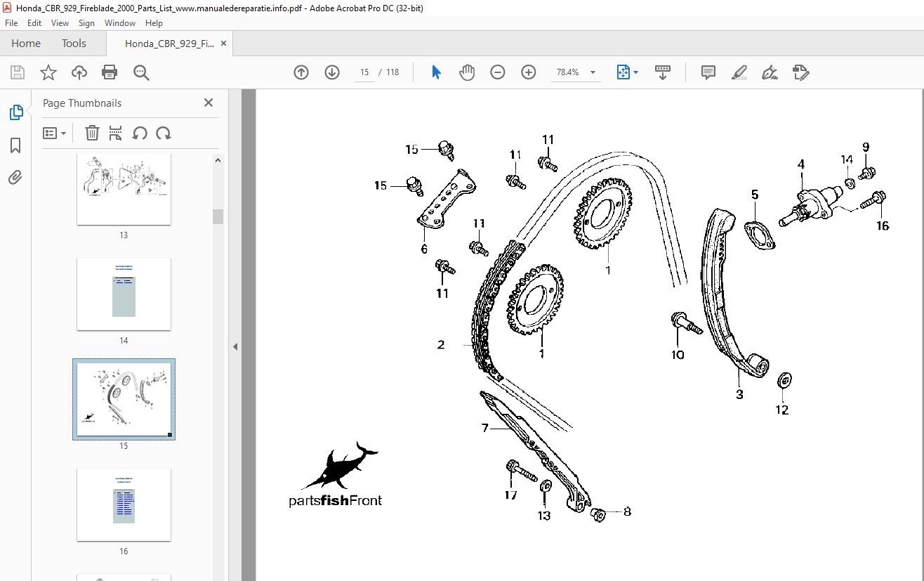
Task: Rotate page clockwise
Action: (164, 133)
